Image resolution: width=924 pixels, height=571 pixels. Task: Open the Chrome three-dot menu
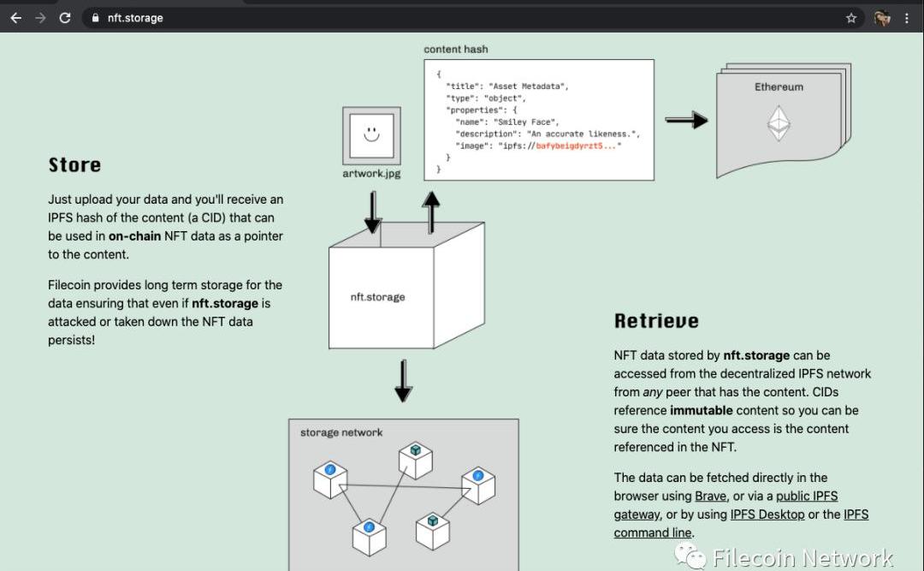click(907, 18)
